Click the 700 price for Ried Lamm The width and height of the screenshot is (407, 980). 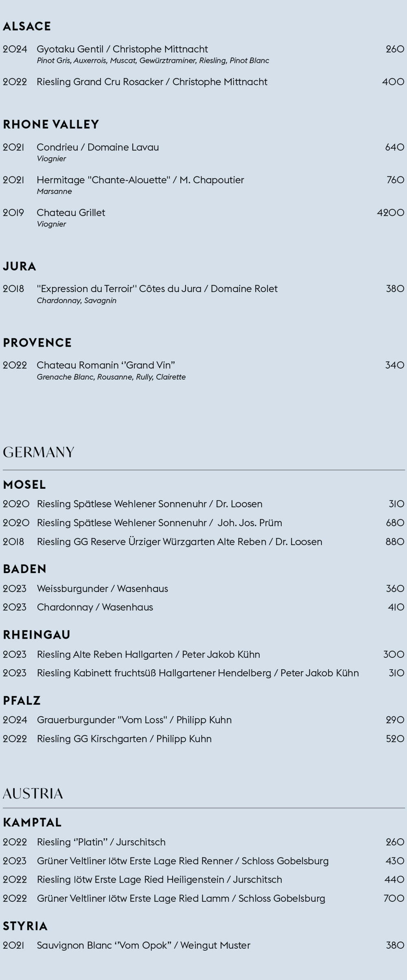tap(394, 898)
